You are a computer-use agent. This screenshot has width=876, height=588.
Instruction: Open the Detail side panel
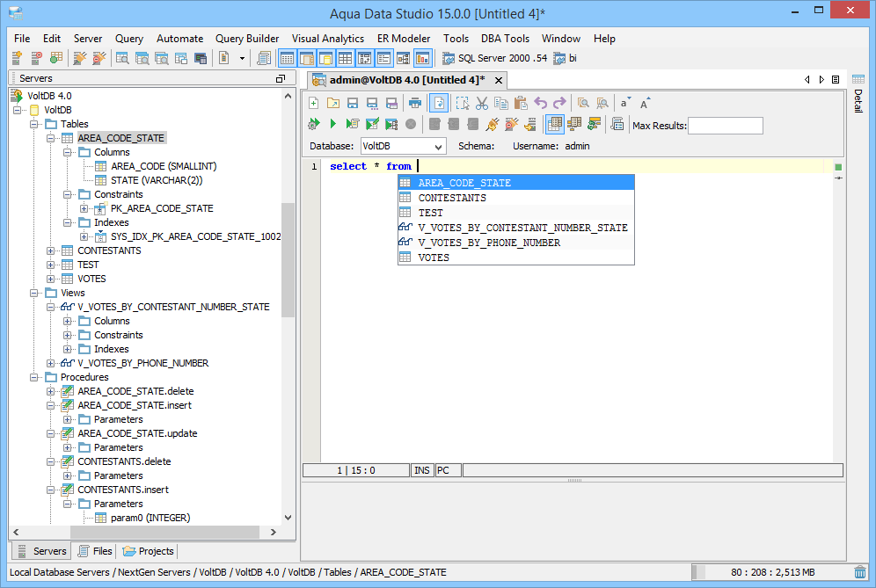[x=858, y=94]
